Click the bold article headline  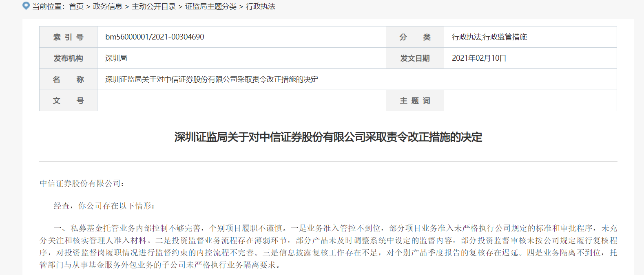click(x=328, y=137)
